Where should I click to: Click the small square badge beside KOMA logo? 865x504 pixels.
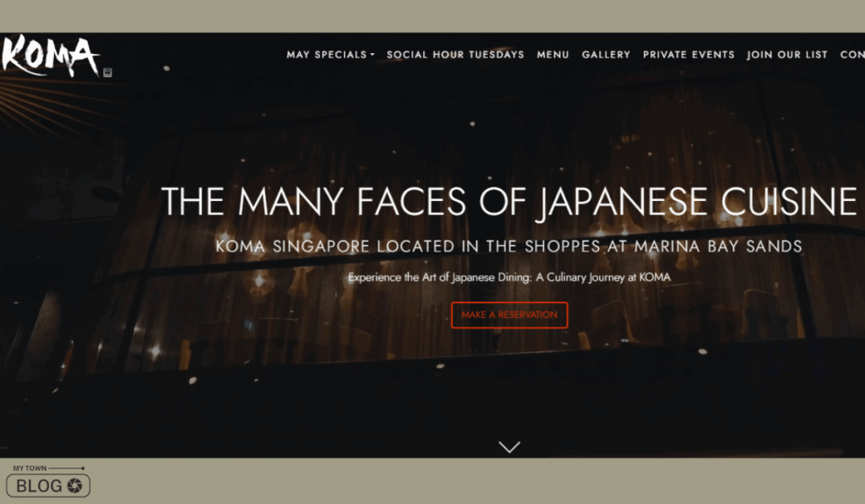(107, 73)
